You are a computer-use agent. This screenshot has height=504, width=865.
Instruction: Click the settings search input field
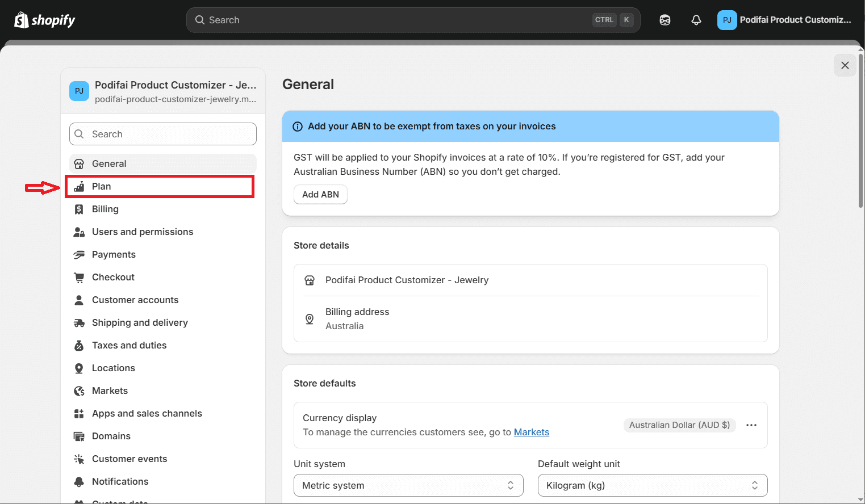(x=162, y=134)
